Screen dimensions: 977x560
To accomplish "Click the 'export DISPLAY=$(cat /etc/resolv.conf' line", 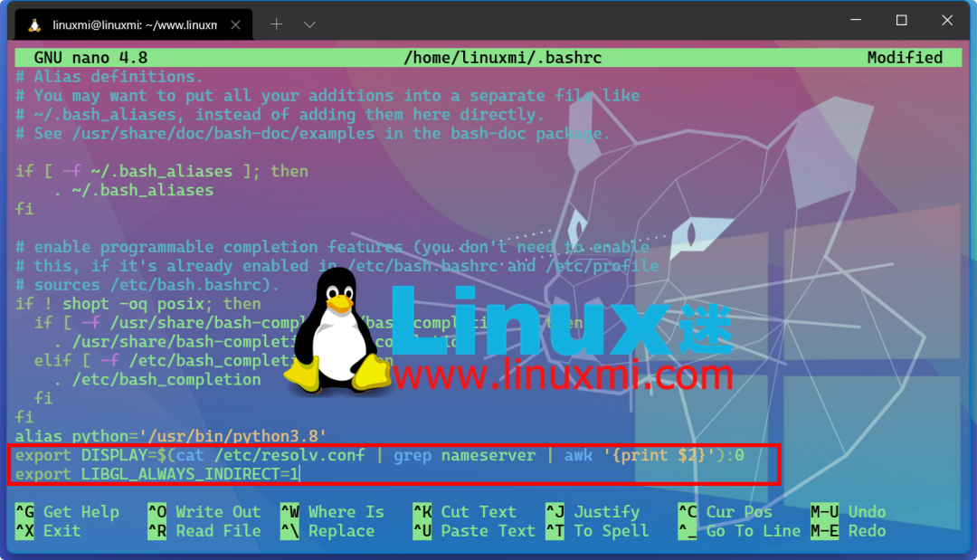I will click(x=379, y=455).
